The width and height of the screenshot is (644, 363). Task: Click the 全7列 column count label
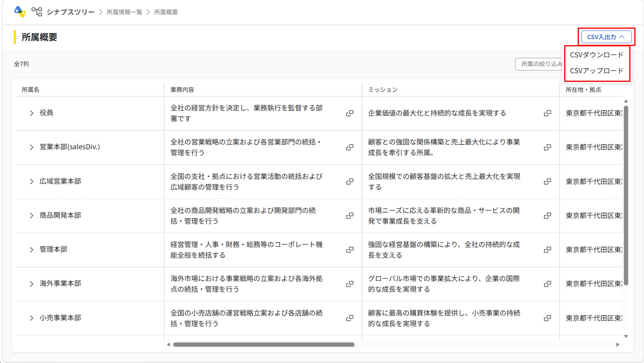coord(21,64)
